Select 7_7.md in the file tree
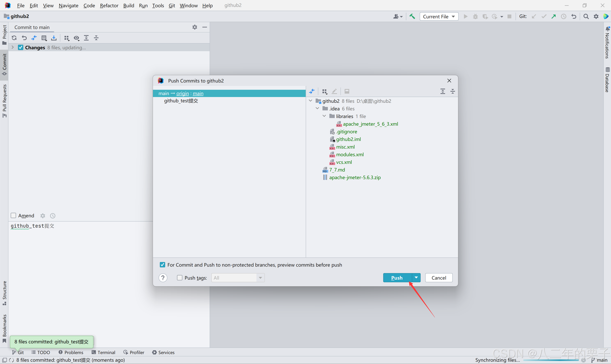 click(337, 170)
